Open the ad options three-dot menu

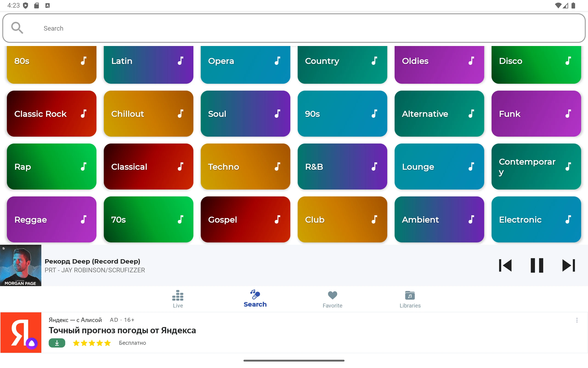pos(577,320)
